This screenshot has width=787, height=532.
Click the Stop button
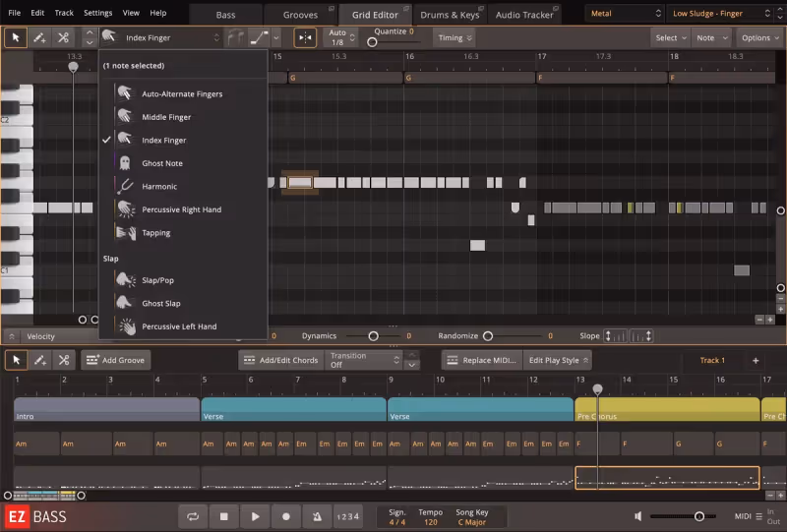pos(224,516)
